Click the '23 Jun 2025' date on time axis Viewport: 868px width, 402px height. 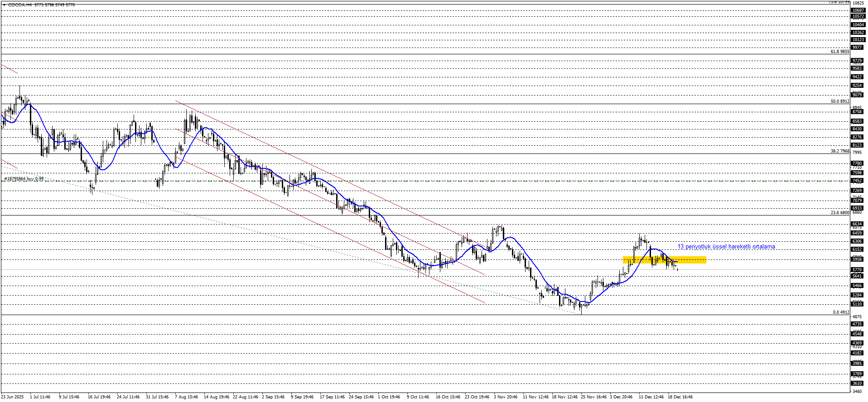pyautogui.click(x=12, y=397)
